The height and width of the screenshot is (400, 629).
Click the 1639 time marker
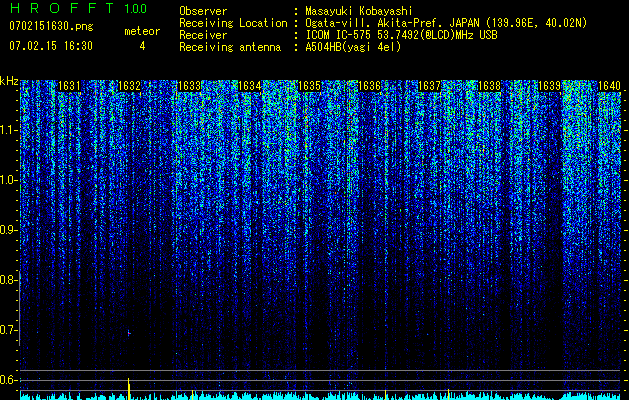[550, 86]
